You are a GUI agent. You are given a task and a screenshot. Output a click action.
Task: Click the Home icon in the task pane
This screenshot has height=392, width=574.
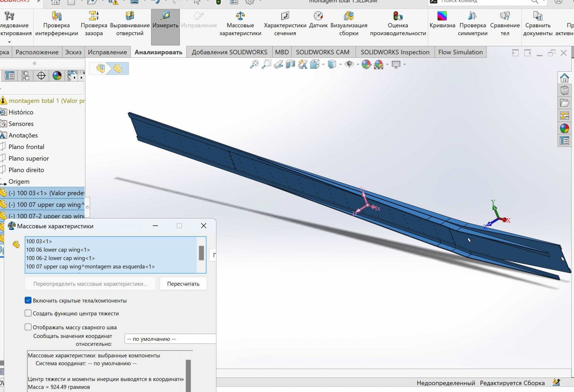564,78
